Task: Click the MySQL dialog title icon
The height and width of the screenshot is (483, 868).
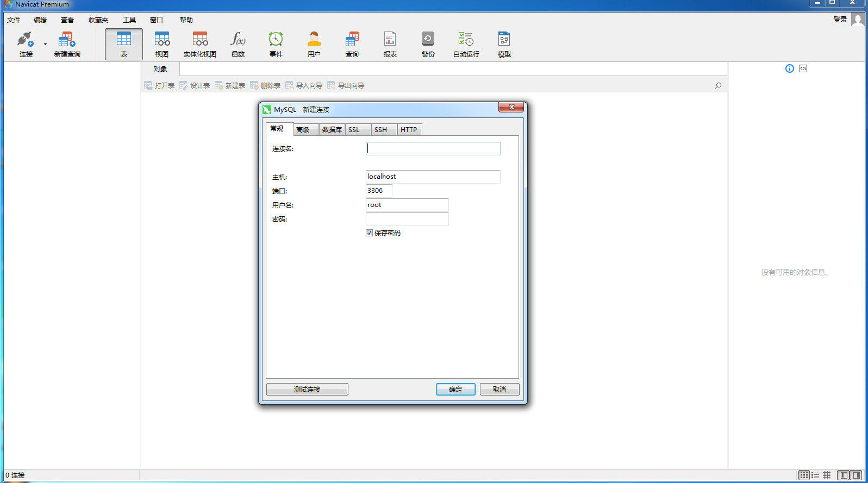Action: 267,110
